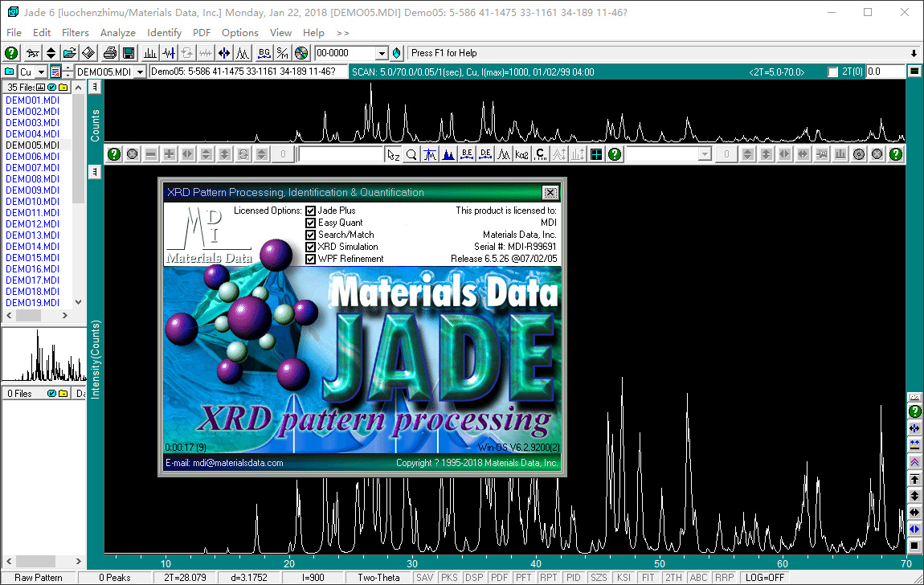924x585 pixels.
Task: Click the SAV status bar button
Action: point(425,578)
